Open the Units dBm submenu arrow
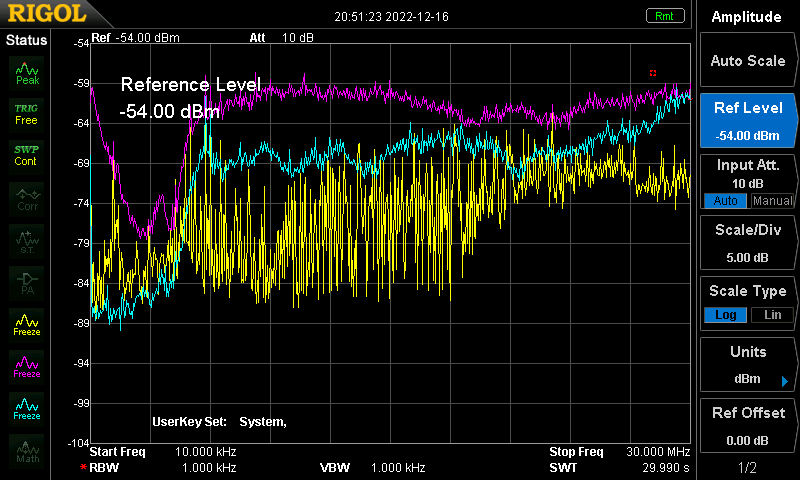The width and height of the screenshot is (800, 480). (x=785, y=381)
